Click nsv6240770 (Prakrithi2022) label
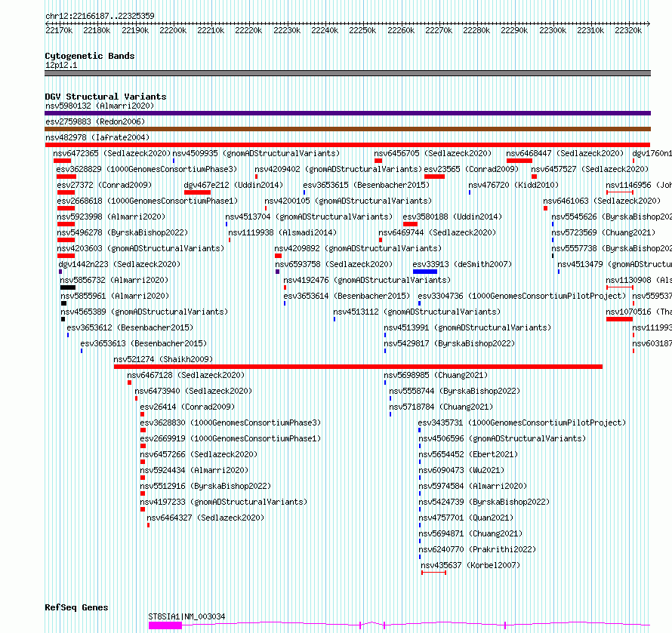Image resolution: width=672 pixels, height=633 pixels. tap(477, 549)
